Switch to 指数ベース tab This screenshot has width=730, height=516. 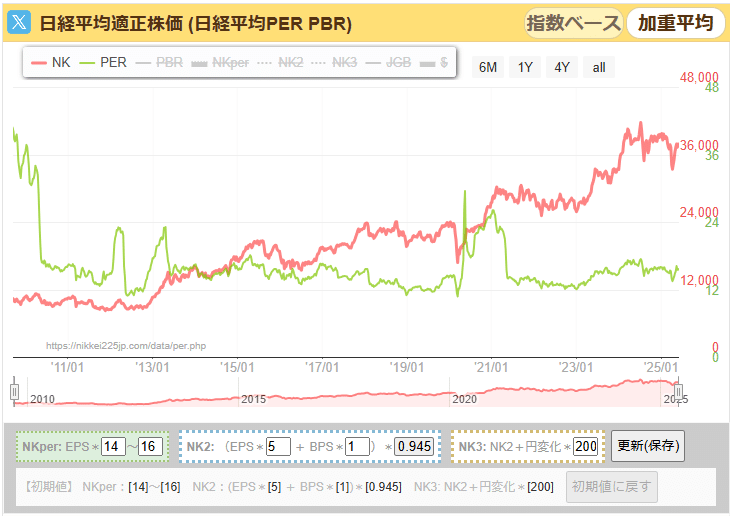574,23
